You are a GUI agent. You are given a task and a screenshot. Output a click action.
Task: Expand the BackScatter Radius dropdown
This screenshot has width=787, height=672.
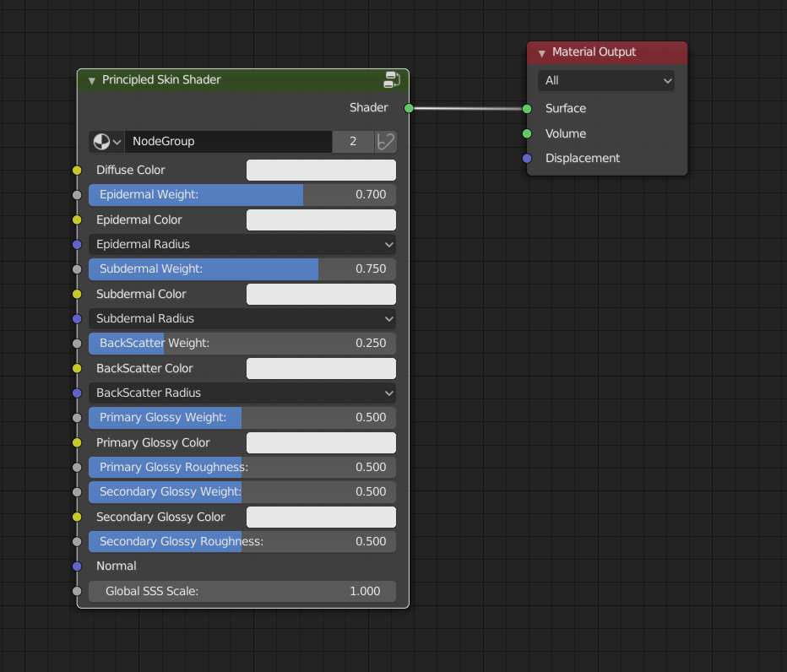[242, 393]
